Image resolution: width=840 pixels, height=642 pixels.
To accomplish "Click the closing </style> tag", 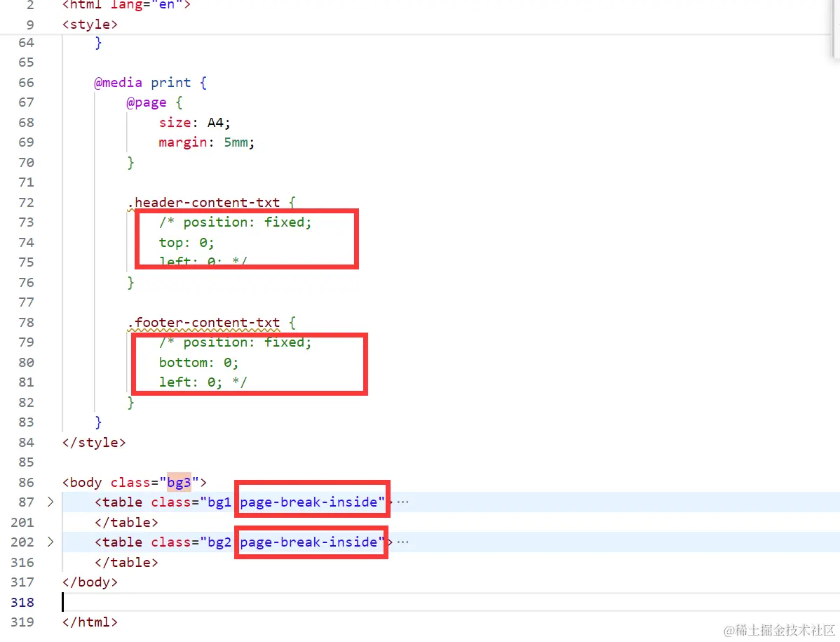I will tap(94, 443).
